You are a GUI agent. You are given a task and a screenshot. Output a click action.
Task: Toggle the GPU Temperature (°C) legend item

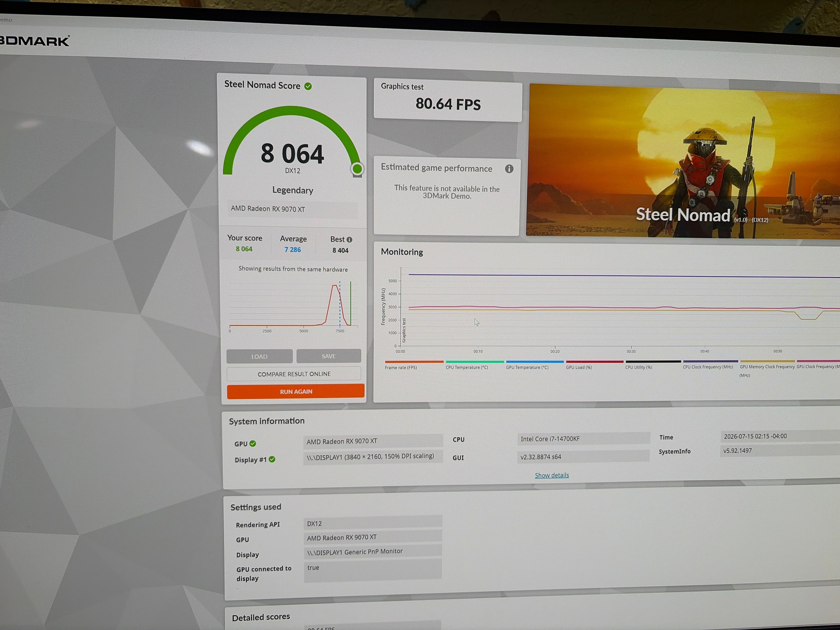point(534,365)
